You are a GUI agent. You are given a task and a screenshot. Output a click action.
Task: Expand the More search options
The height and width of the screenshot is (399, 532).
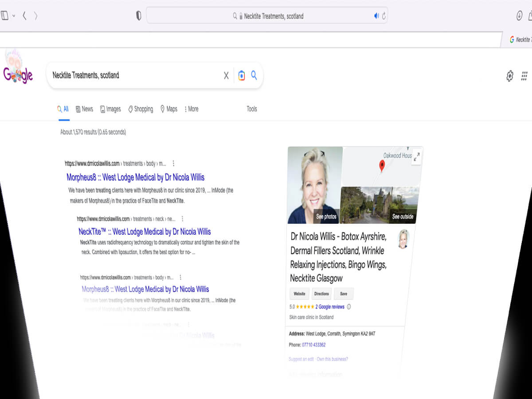(191, 109)
